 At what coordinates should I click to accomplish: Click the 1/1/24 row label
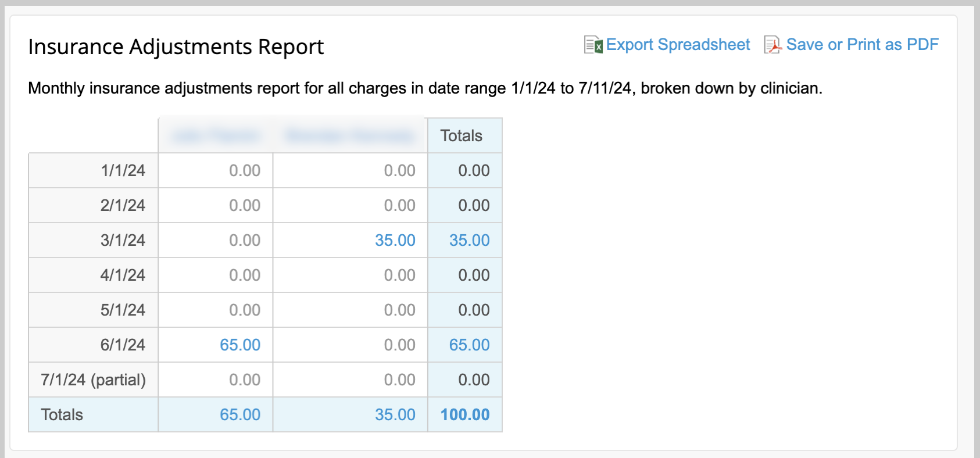[123, 170]
